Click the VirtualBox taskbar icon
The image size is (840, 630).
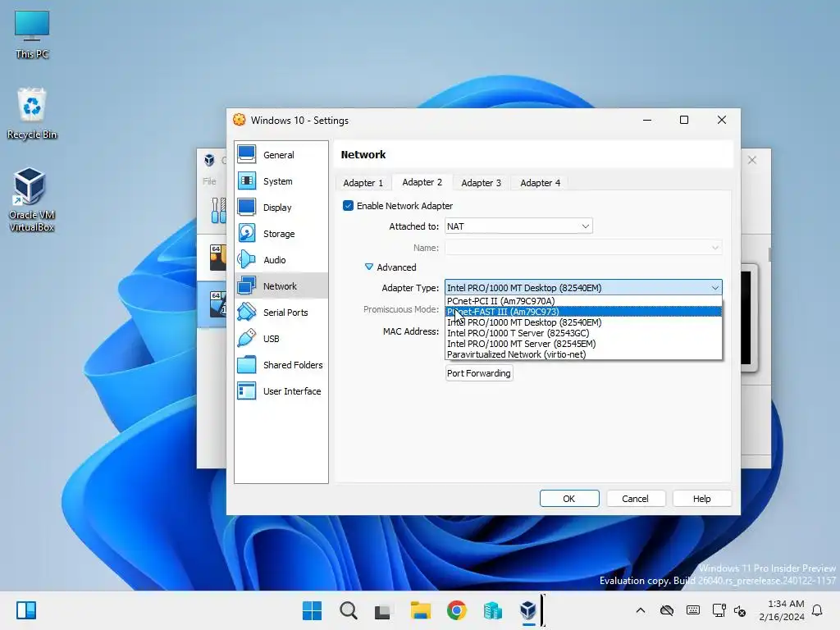(x=528, y=610)
